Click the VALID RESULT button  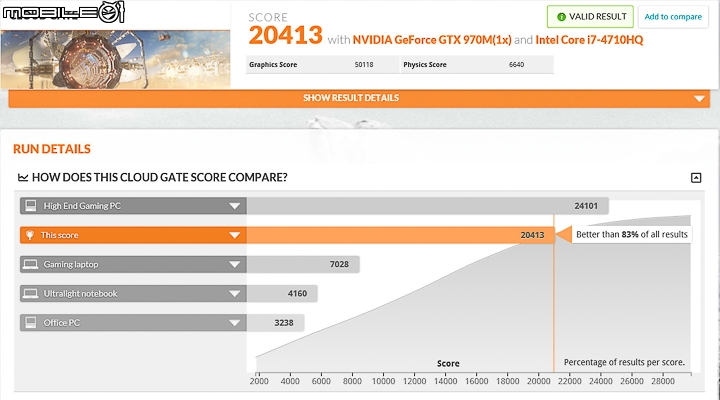590,17
